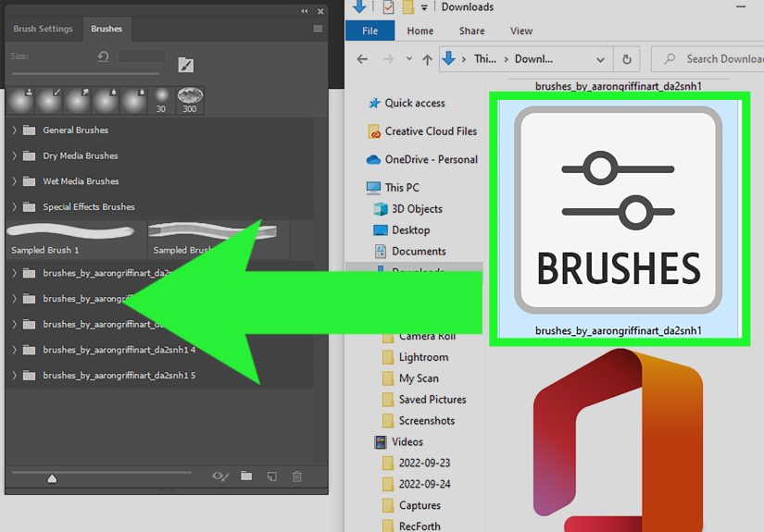Open Videos in navigation pane

pos(398,442)
